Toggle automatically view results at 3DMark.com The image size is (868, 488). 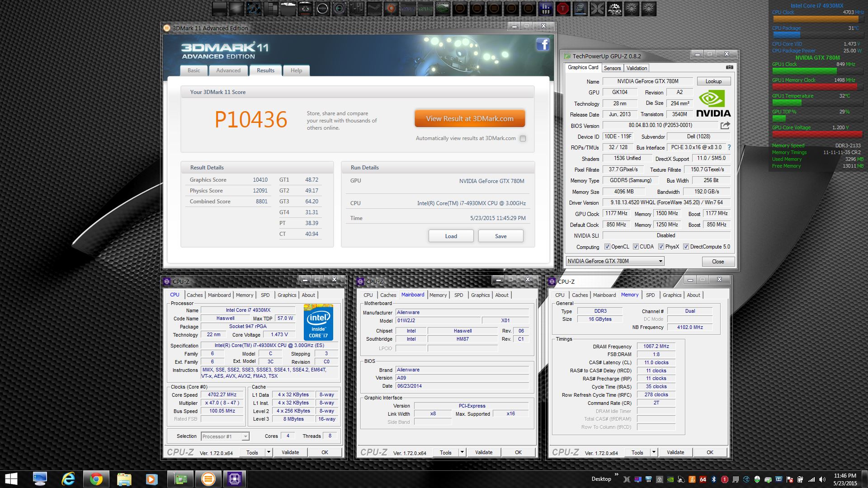tap(523, 139)
